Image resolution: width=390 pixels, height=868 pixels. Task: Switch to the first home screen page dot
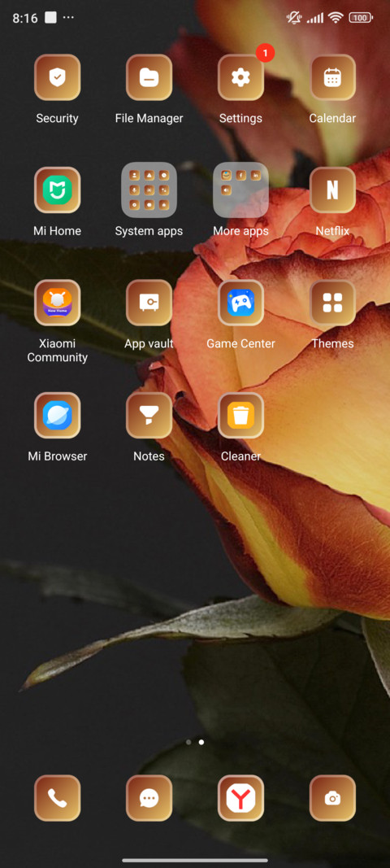tap(188, 742)
